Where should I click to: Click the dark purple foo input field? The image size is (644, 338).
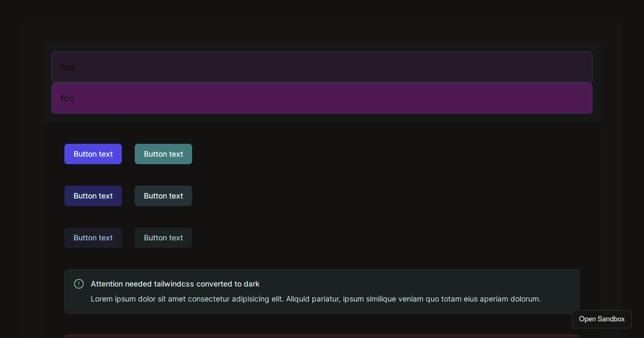click(321, 67)
